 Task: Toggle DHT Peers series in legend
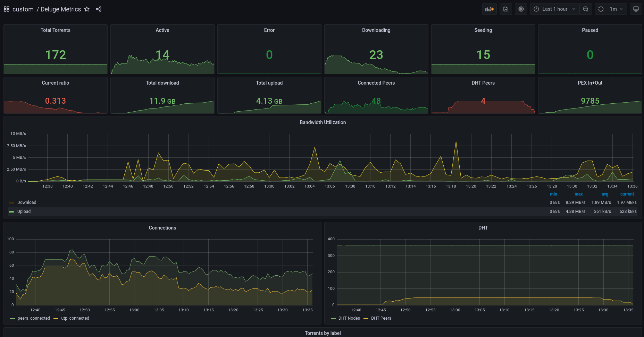pyautogui.click(x=381, y=318)
